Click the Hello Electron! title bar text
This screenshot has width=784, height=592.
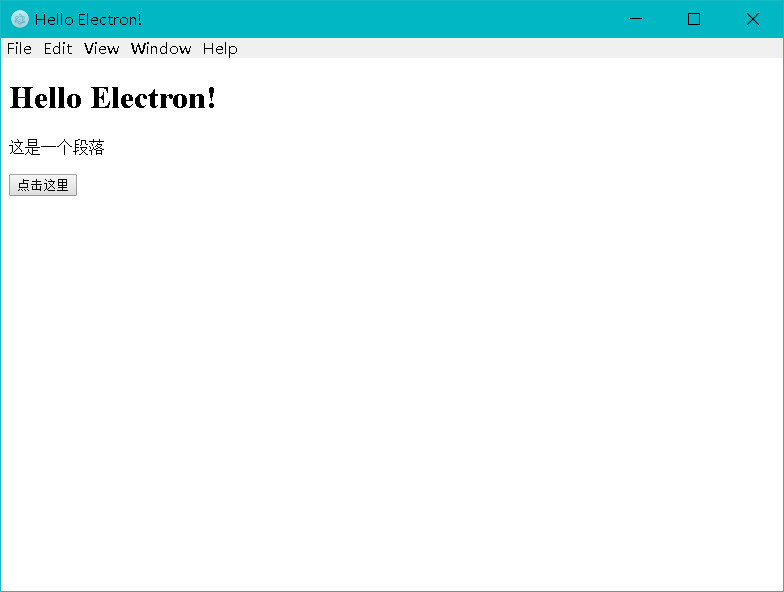[x=88, y=20]
